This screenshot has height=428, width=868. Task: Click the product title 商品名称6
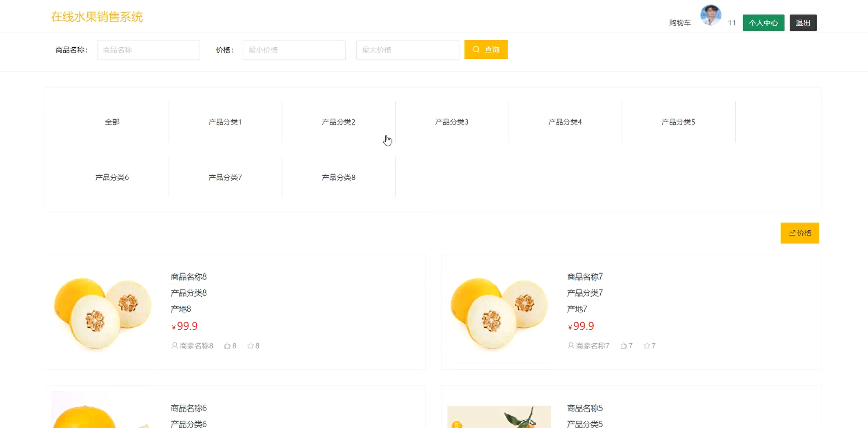[x=189, y=408]
